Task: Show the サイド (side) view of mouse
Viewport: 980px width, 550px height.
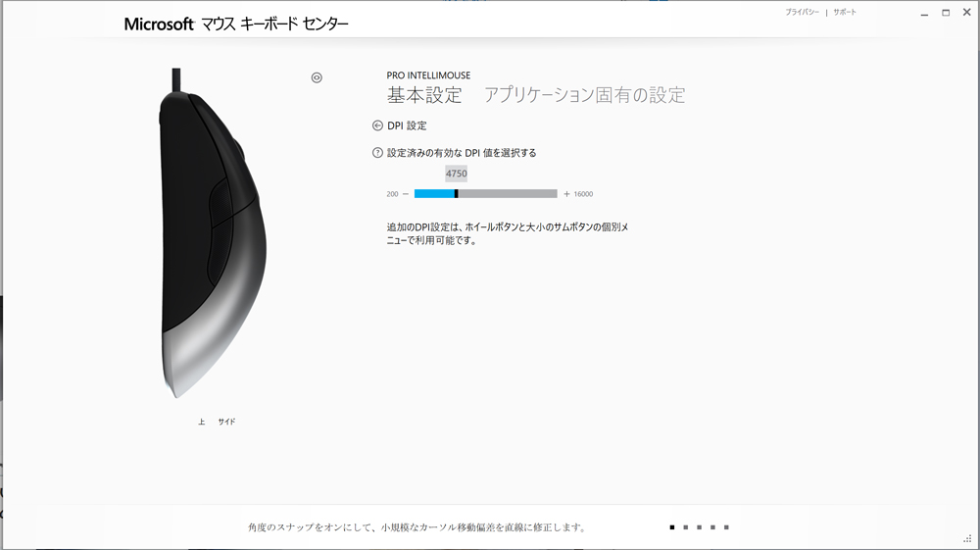Action: coord(226,422)
